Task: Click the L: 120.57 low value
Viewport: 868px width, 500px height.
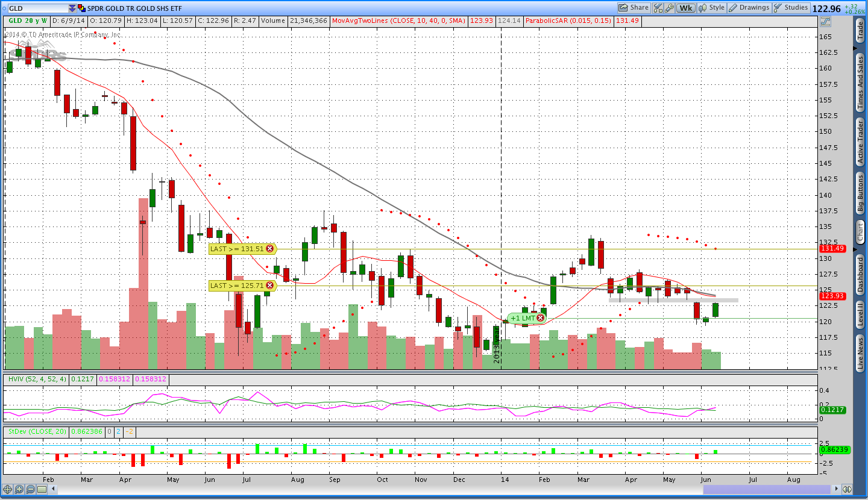Action: point(178,21)
